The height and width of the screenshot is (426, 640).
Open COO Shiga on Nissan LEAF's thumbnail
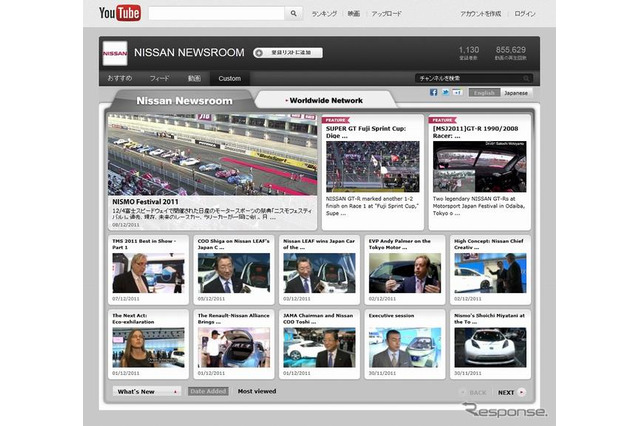[234, 273]
